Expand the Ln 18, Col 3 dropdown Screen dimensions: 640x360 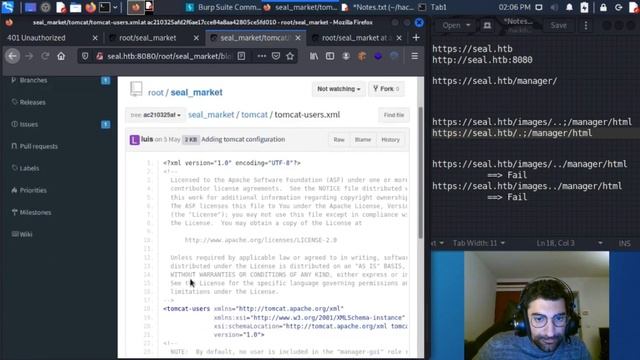[569, 243]
